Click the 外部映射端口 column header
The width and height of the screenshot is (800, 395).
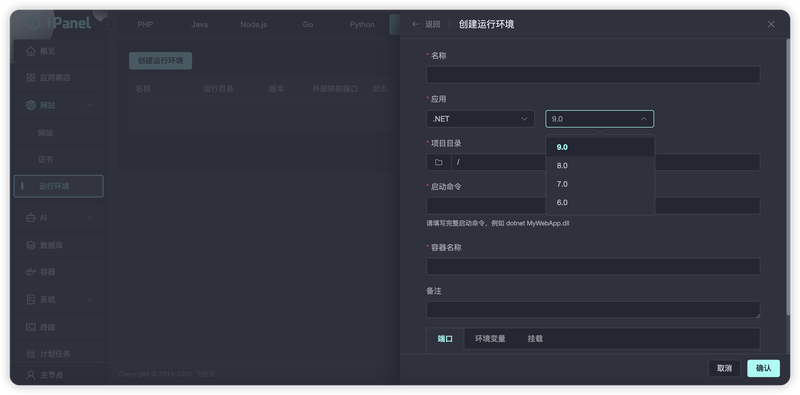[x=335, y=89]
